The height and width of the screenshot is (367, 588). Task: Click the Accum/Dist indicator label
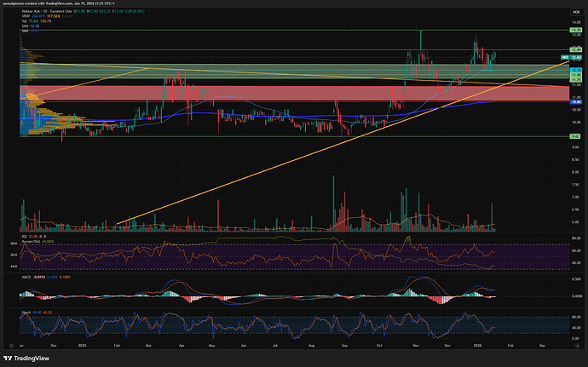click(30, 241)
